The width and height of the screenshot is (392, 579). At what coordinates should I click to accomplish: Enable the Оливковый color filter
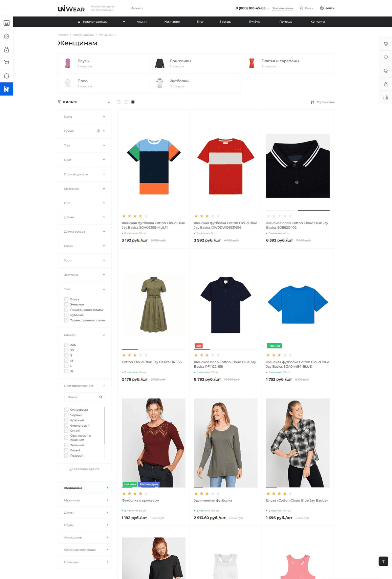(66, 410)
